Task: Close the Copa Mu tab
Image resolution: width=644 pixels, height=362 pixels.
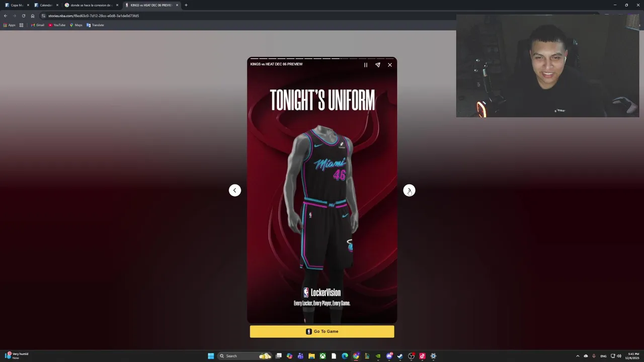Action: click(28, 5)
